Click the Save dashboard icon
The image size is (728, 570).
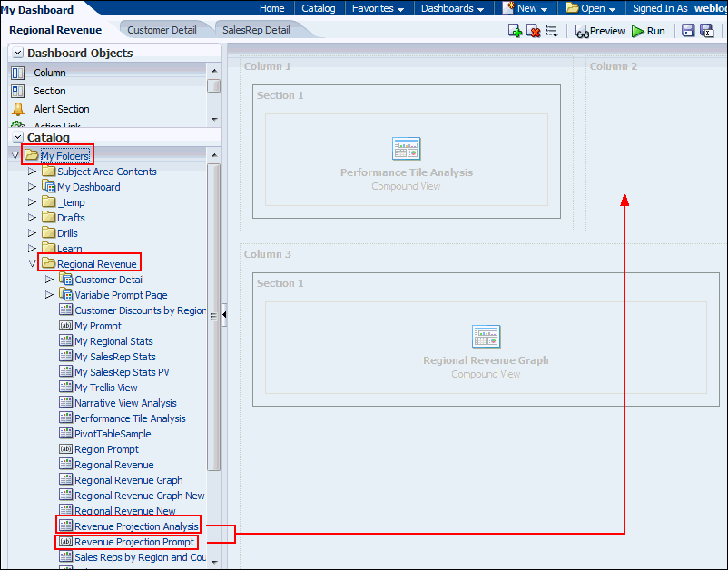(x=688, y=31)
